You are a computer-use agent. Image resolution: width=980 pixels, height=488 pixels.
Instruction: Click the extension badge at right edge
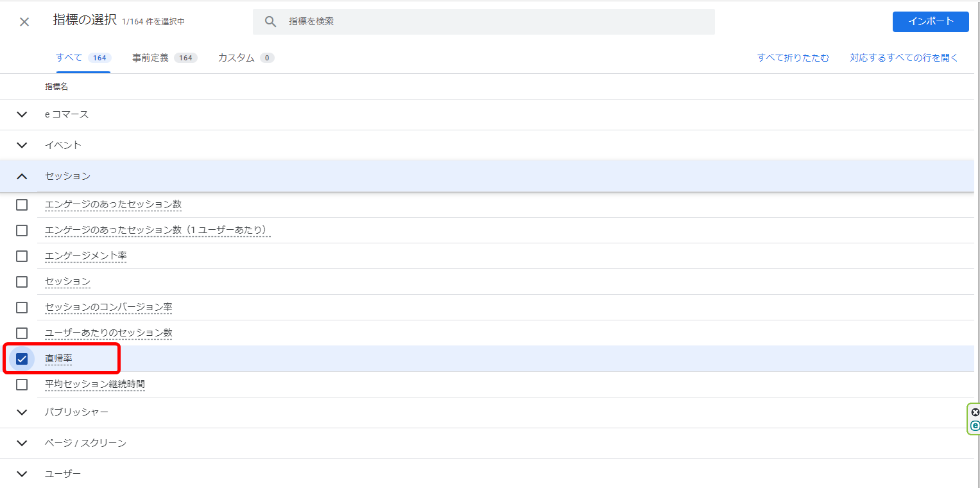(974, 419)
